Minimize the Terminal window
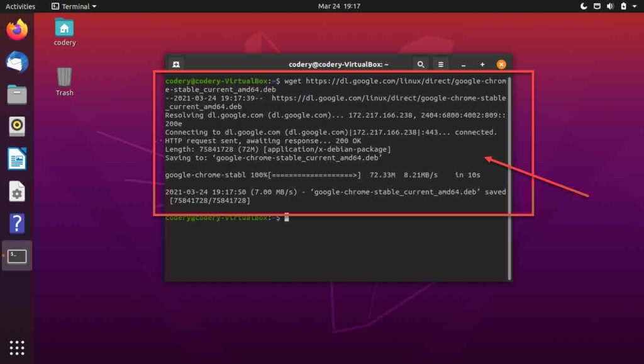Screen dimensions: 644x364 pyautogui.click(x=464, y=65)
